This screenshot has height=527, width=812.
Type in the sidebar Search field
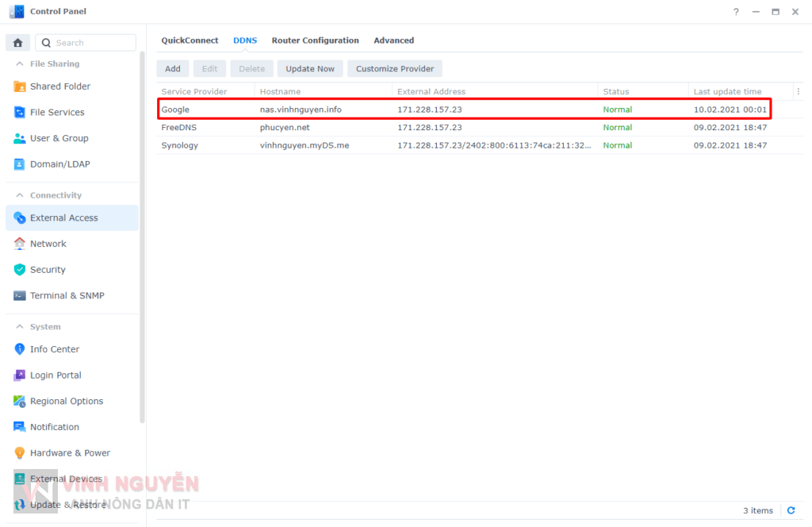point(91,43)
